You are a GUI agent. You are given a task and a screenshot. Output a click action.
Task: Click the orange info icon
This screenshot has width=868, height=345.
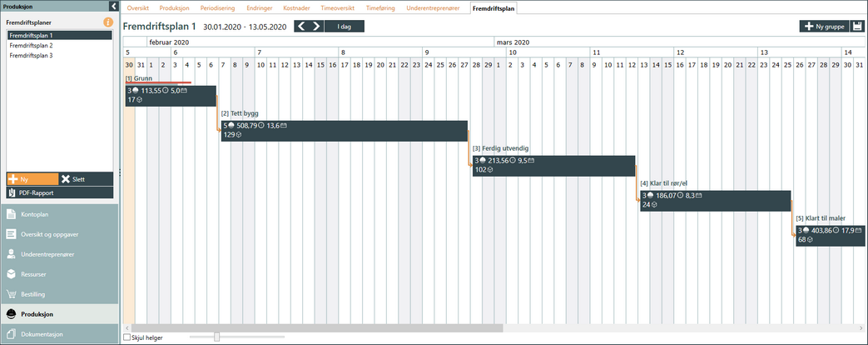point(108,22)
